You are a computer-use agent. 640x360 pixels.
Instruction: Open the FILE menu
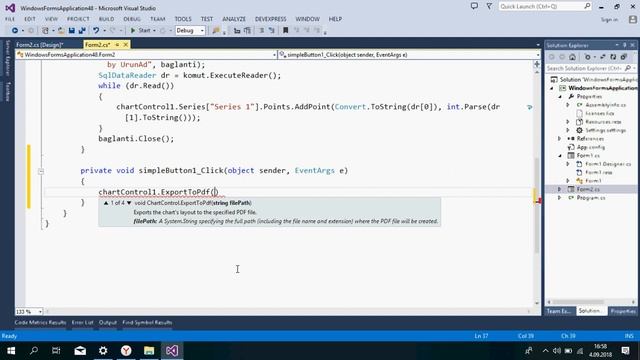click(x=10, y=19)
